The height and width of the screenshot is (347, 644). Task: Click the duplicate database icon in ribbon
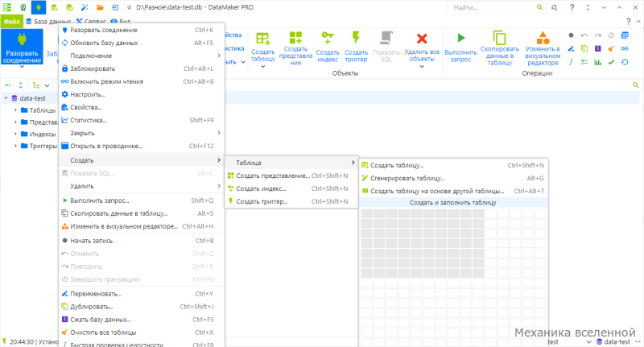click(584, 49)
